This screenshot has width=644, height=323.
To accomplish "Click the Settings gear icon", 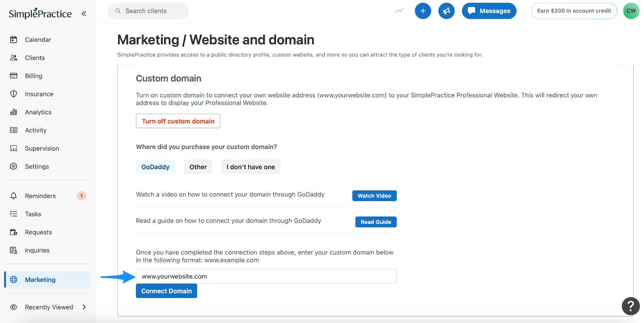I will [14, 166].
